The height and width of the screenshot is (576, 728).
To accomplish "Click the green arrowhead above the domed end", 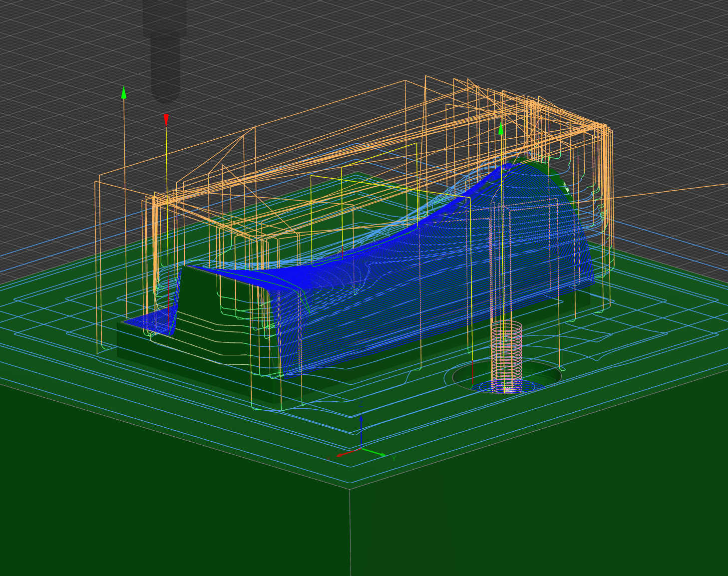I will [x=501, y=129].
